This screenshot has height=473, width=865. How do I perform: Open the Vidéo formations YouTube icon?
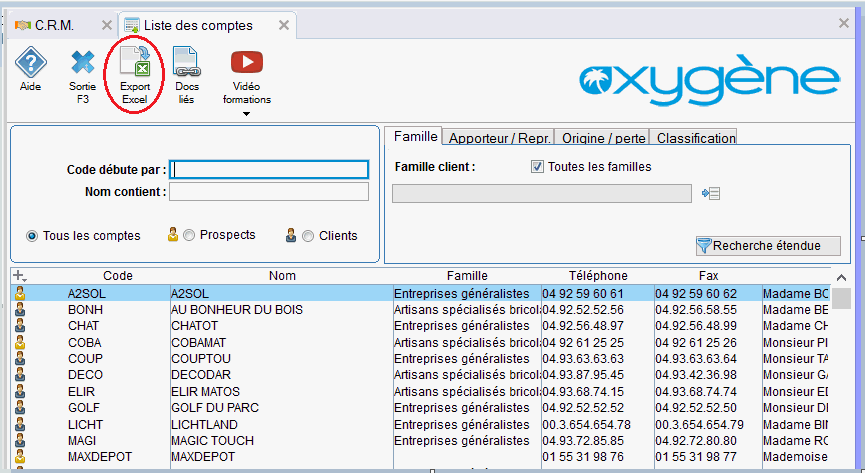point(247,62)
